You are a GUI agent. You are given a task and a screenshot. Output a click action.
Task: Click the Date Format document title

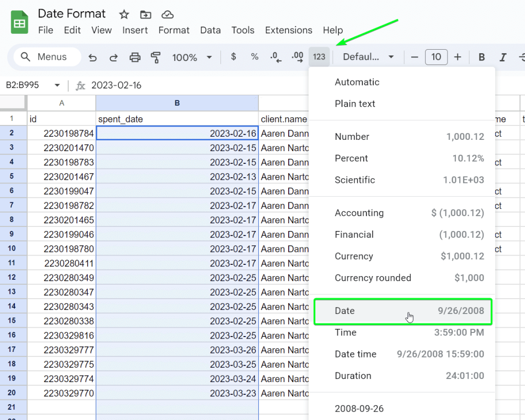tap(72, 14)
